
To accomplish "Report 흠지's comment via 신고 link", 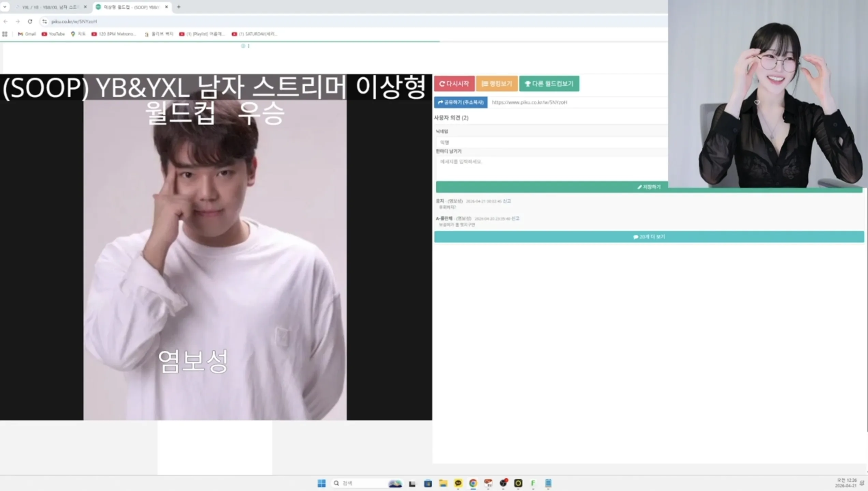I will [507, 201].
